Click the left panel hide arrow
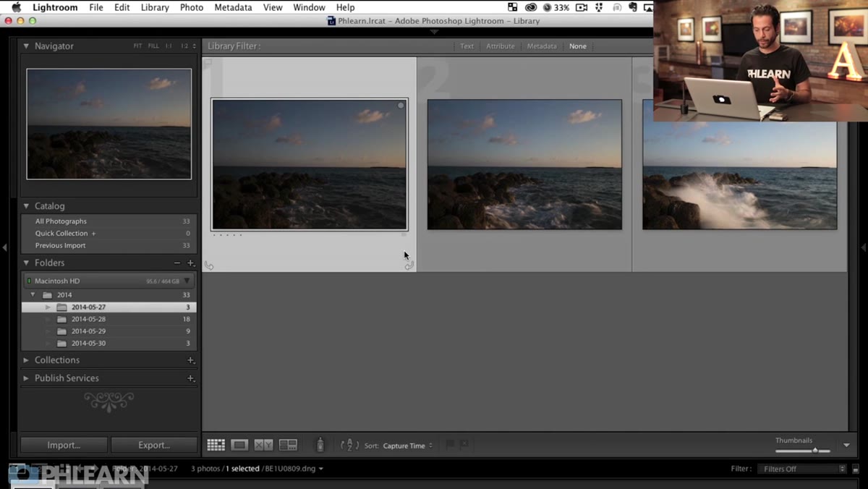 click(4, 247)
